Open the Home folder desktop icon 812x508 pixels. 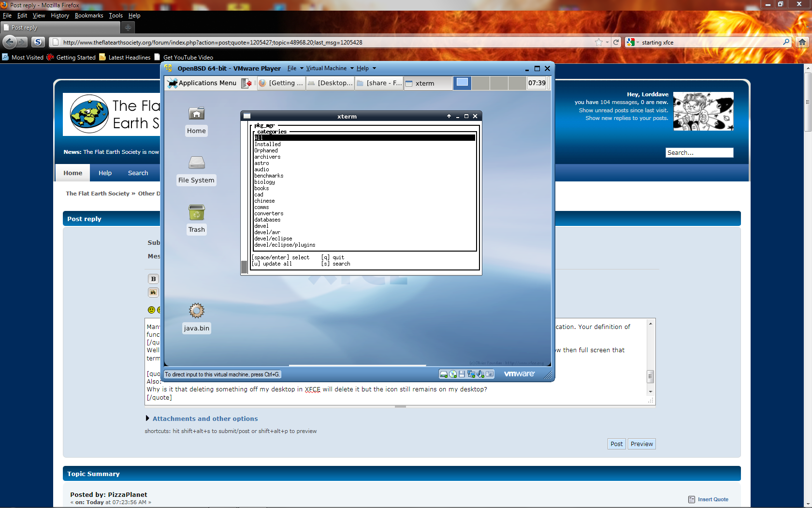point(196,114)
